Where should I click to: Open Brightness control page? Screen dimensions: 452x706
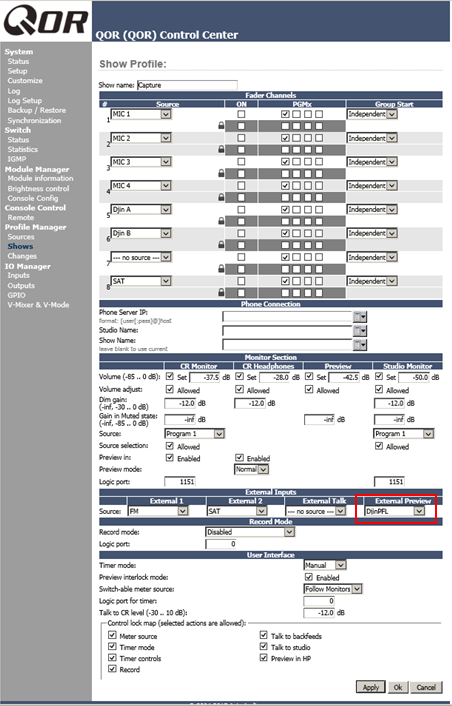38,189
